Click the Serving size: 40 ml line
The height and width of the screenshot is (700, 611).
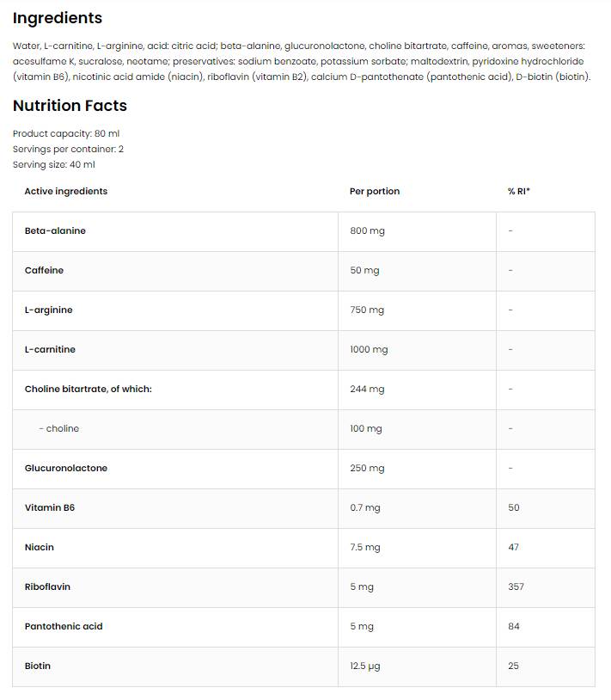pos(54,164)
